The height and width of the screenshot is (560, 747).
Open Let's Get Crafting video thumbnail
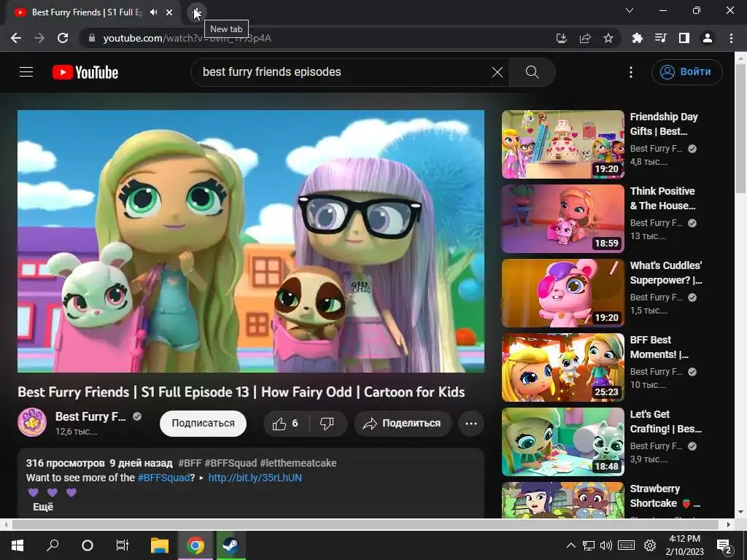pyautogui.click(x=562, y=441)
